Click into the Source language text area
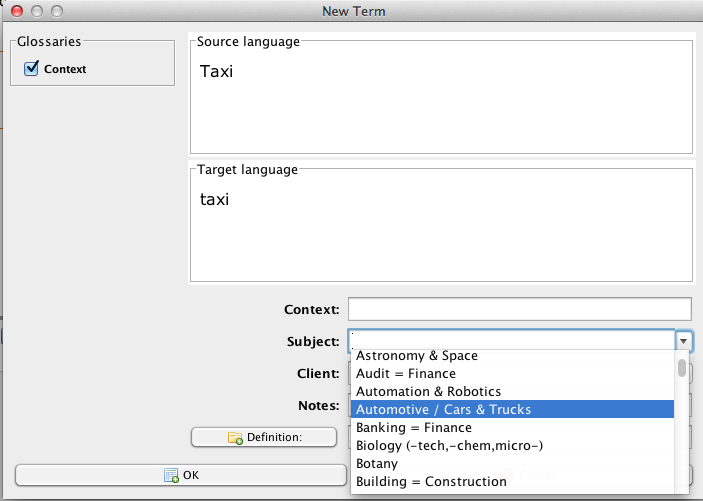703x501 pixels. 440,100
